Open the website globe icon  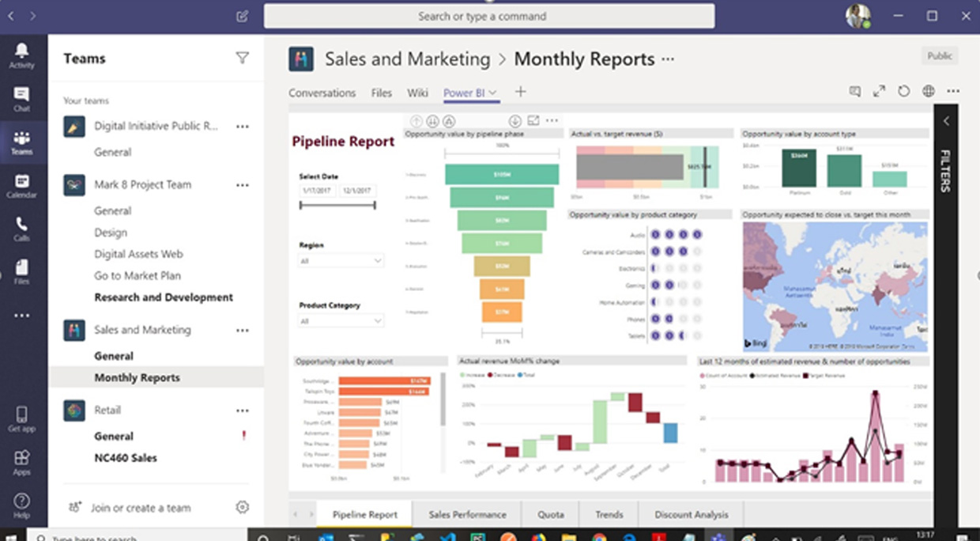928,92
